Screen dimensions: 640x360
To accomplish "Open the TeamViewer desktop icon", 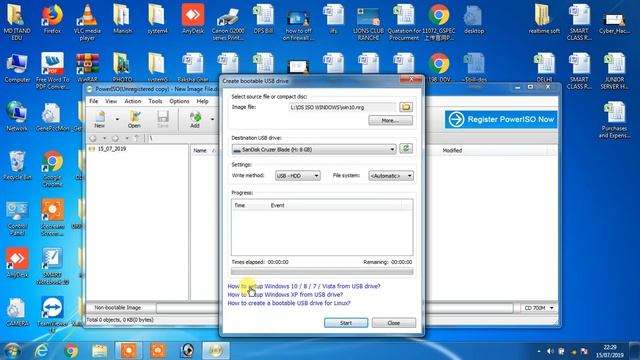I will click(x=52, y=314).
